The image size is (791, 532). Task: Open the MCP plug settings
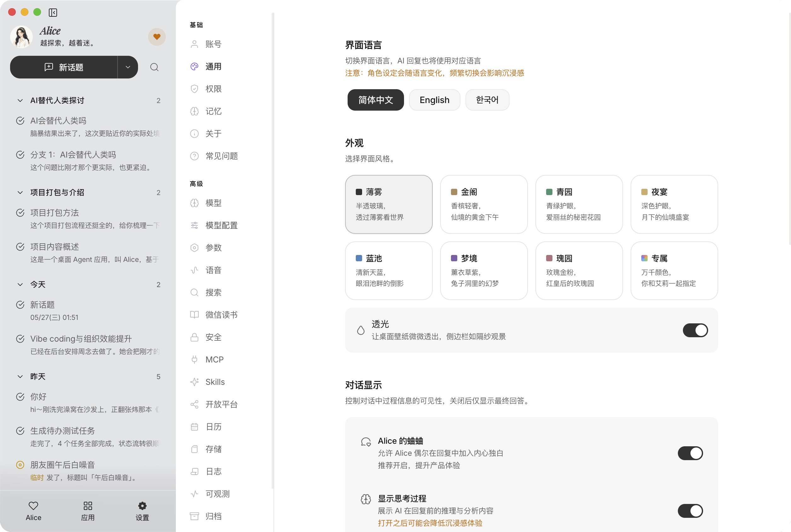click(214, 359)
